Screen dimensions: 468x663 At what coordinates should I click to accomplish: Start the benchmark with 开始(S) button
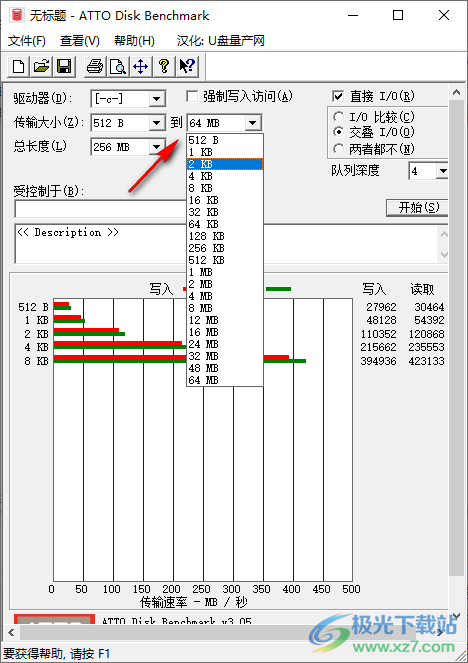(417, 208)
